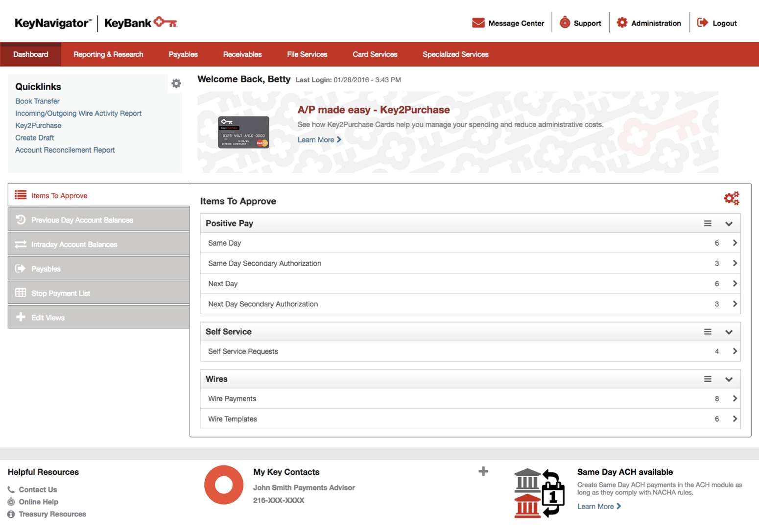This screenshot has height=532, width=759.
Task: Click the Edit Views plus icon
Action: click(x=21, y=317)
